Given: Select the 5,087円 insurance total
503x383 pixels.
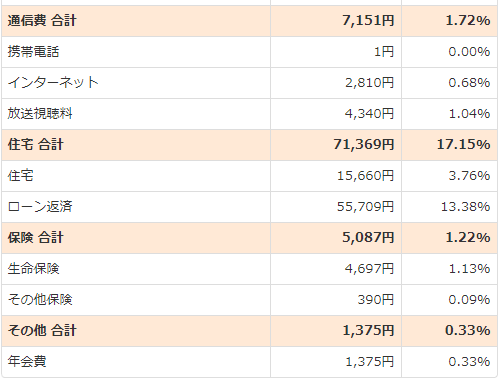Looking at the screenshot, I should (x=368, y=238).
